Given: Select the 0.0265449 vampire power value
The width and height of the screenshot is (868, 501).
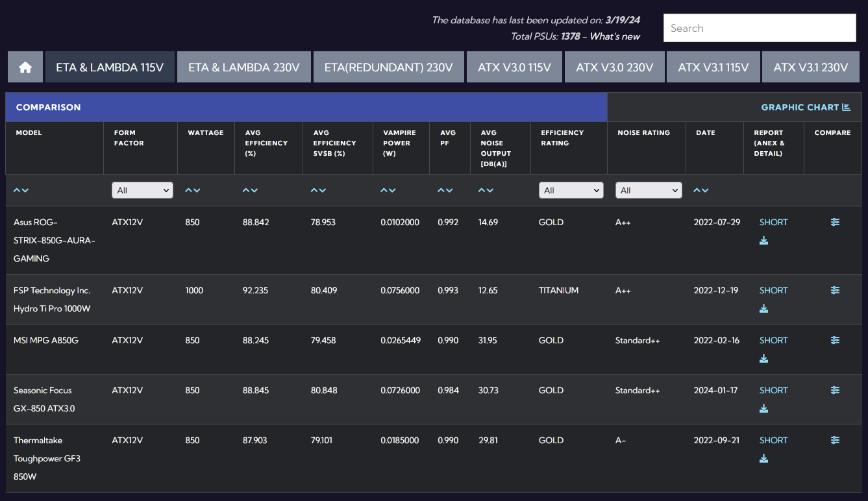Looking at the screenshot, I should pyautogui.click(x=401, y=340).
